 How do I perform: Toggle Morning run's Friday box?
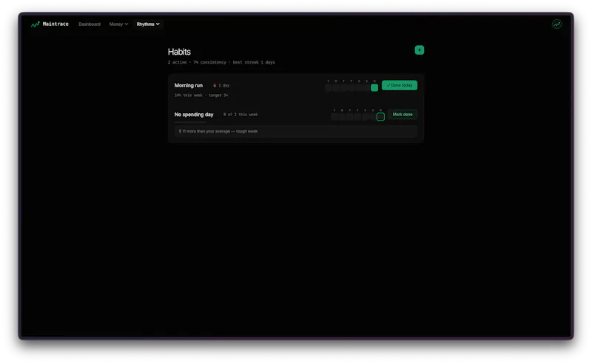click(x=351, y=87)
